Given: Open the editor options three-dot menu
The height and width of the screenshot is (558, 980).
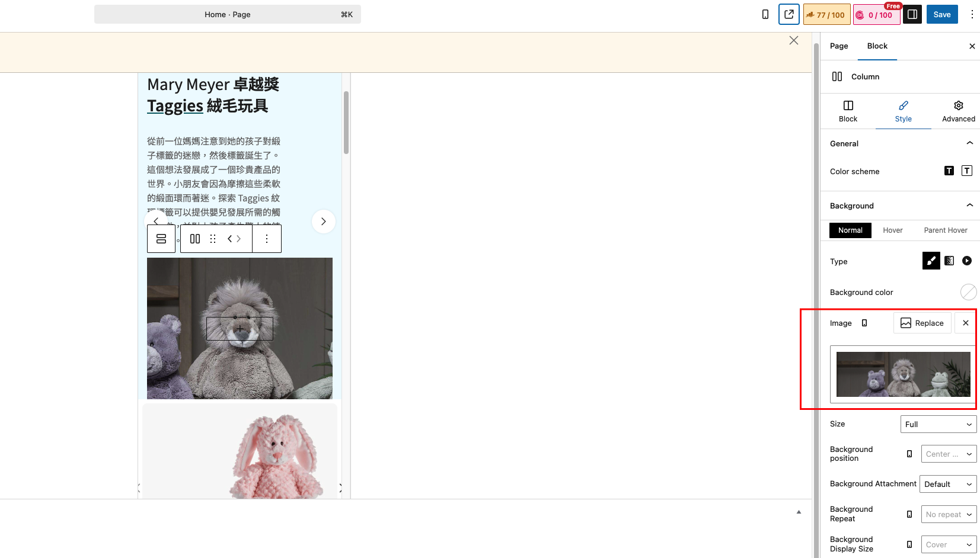Looking at the screenshot, I should click(x=972, y=14).
